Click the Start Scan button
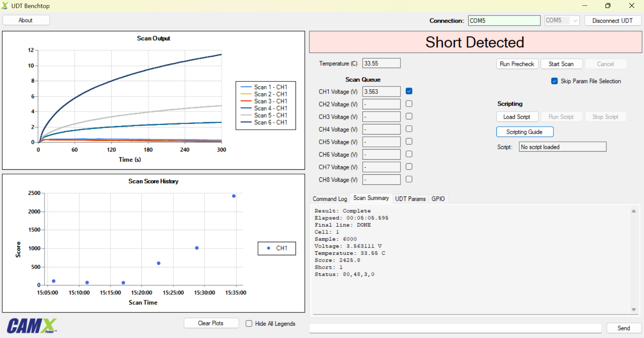The width and height of the screenshot is (644, 338). [561, 64]
